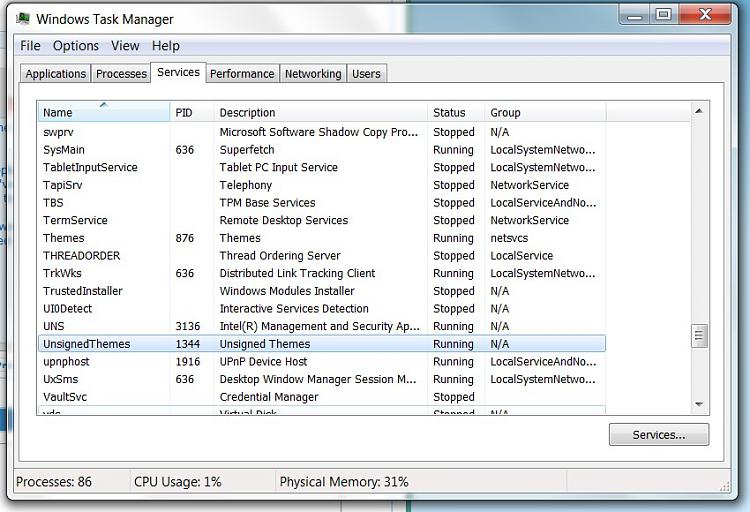Sort by the Group column header
This screenshot has width=750, height=512.
[545, 112]
